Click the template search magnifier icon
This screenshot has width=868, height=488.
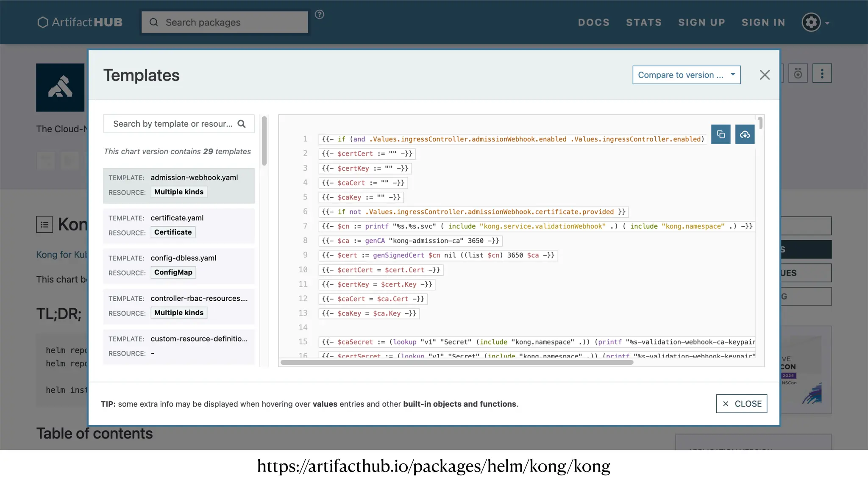point(242,124)
